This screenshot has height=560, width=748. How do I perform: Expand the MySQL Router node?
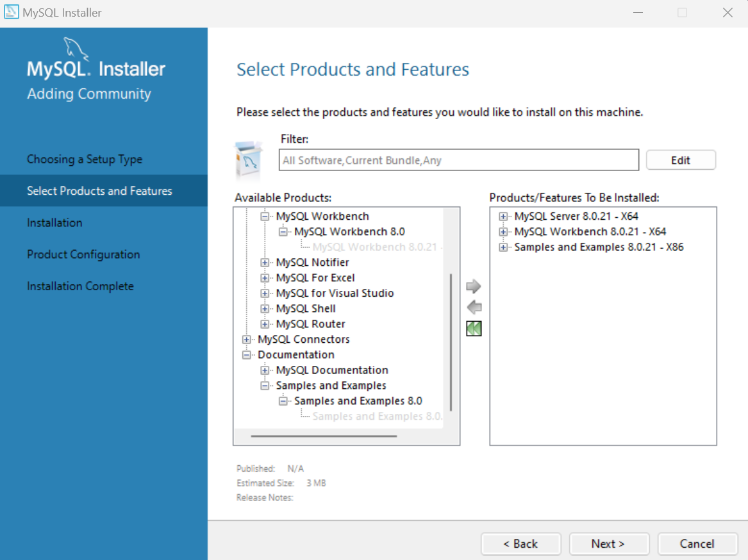265,324
